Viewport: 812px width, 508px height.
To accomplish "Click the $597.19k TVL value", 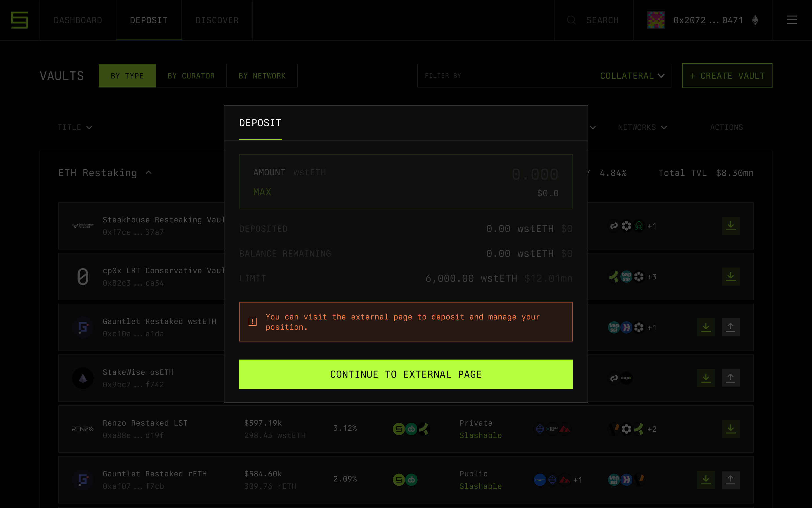I will [x=263, y=423].
